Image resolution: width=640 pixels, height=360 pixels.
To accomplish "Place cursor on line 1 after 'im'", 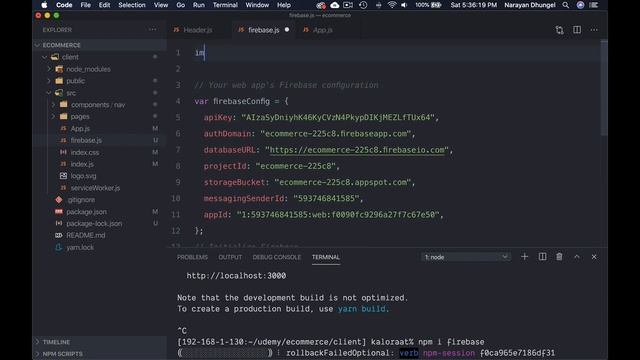I will point(204,53).
